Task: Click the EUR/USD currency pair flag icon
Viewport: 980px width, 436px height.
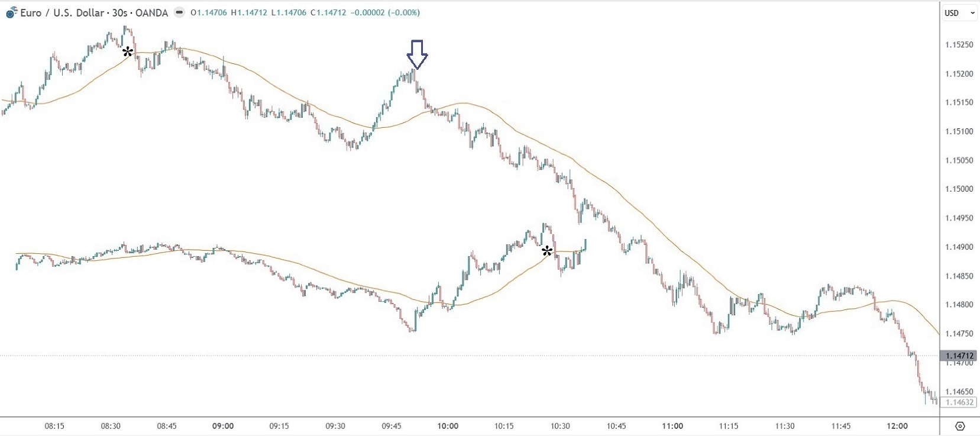Action: [11, 12]
